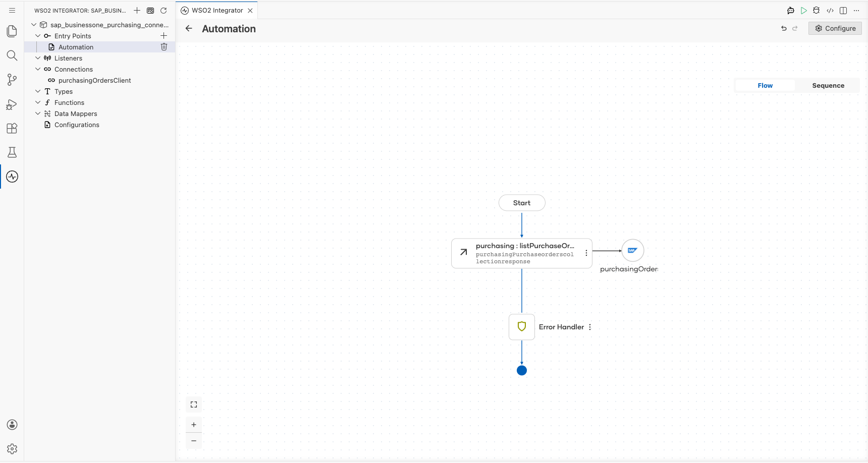
Task: Select the WSO2 Integrator editor tab
Action: tap(217, 11)
